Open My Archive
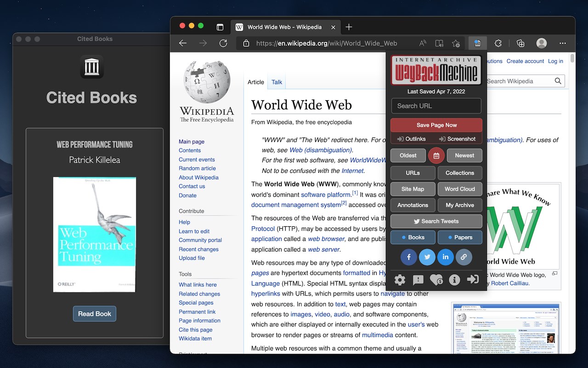588x368 pixels. (x=460, y=205)
